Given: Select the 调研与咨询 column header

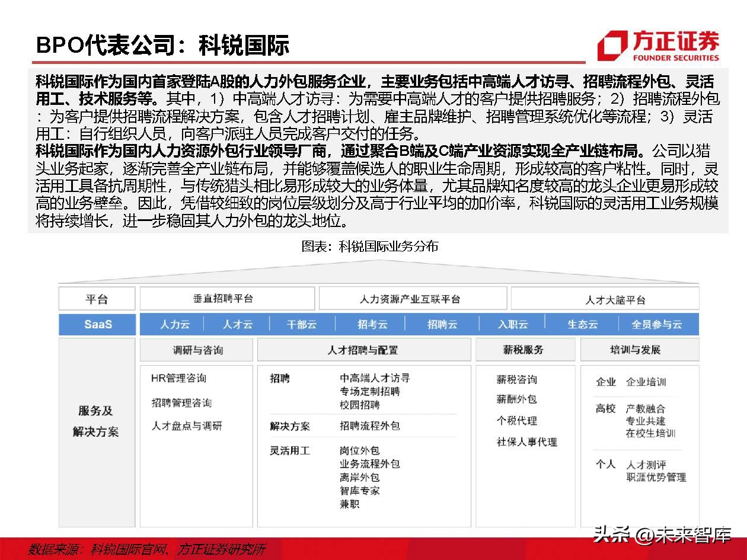Looking at the screenshot, I should (197, 350).
